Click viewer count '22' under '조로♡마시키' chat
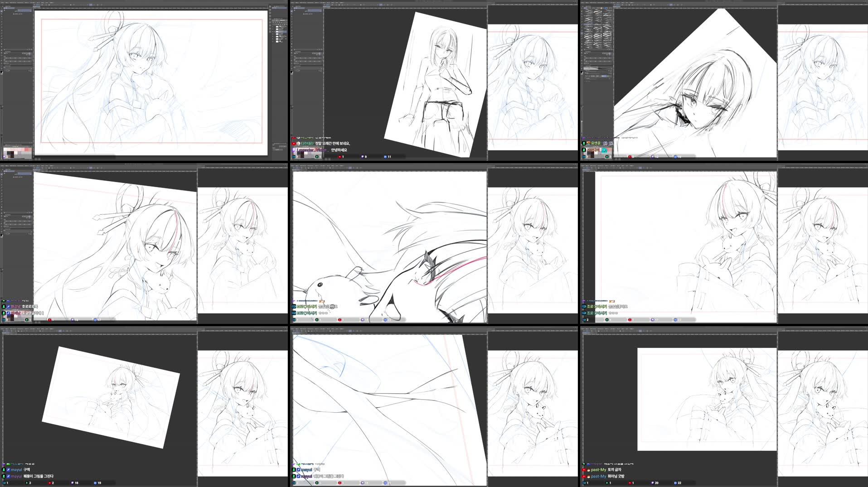Viewport: 868px width, 487px height. tap(679, 320)
